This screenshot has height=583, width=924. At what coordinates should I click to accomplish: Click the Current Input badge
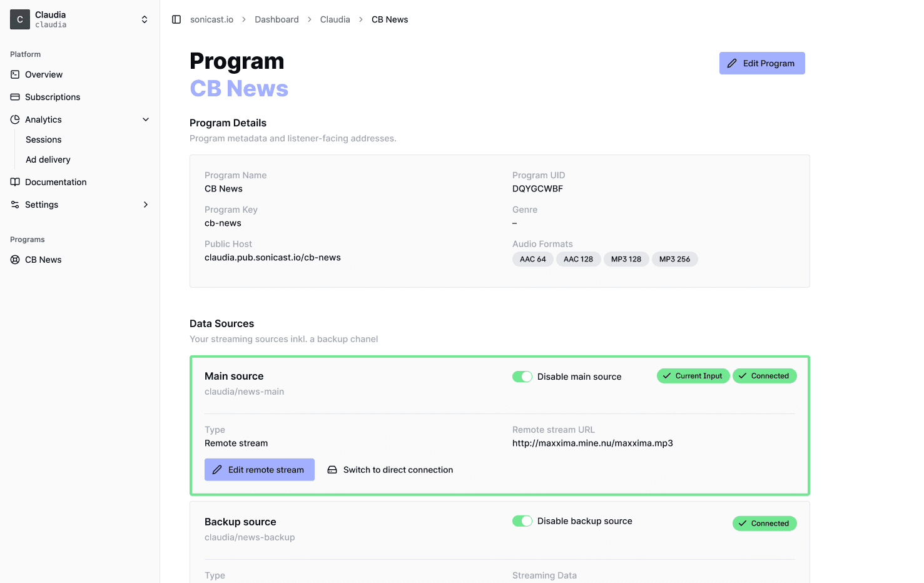coord(693,376)
